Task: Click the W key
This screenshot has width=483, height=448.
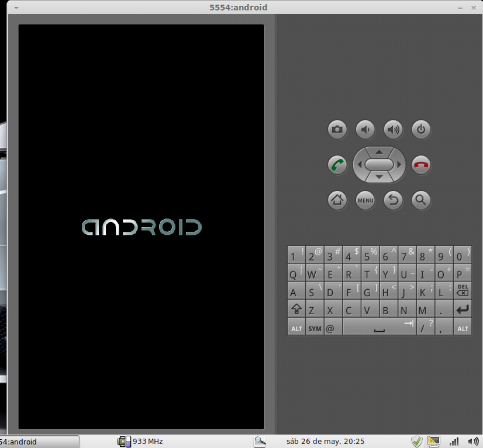Action: point(315,272)
